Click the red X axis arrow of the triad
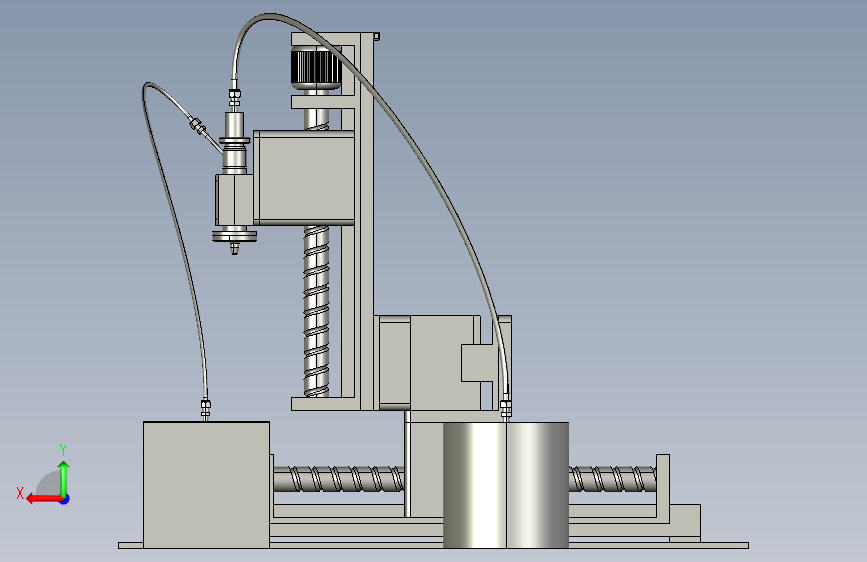Screen dimensions: 867x562 pyautogui.click(x=43, y=499)
